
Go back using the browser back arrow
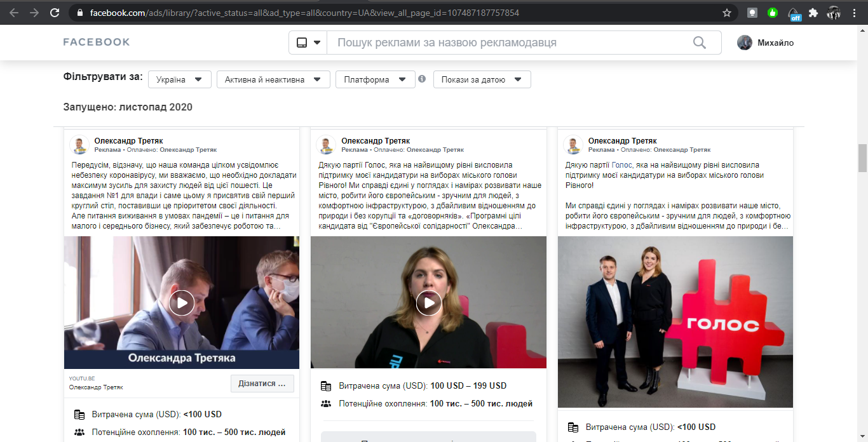click(x=14, y=13)
